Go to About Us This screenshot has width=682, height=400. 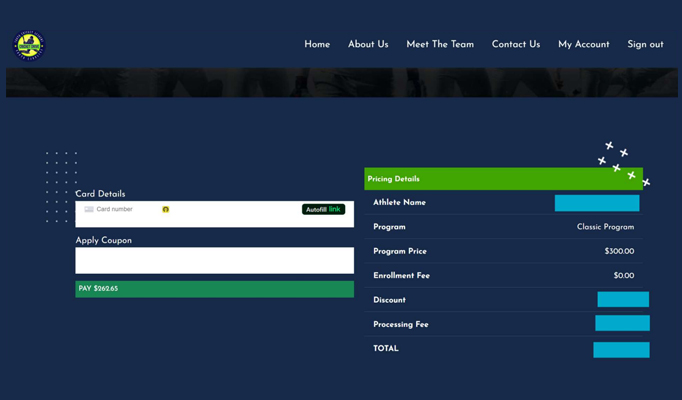pyautogui.click(x=368, y=44)
